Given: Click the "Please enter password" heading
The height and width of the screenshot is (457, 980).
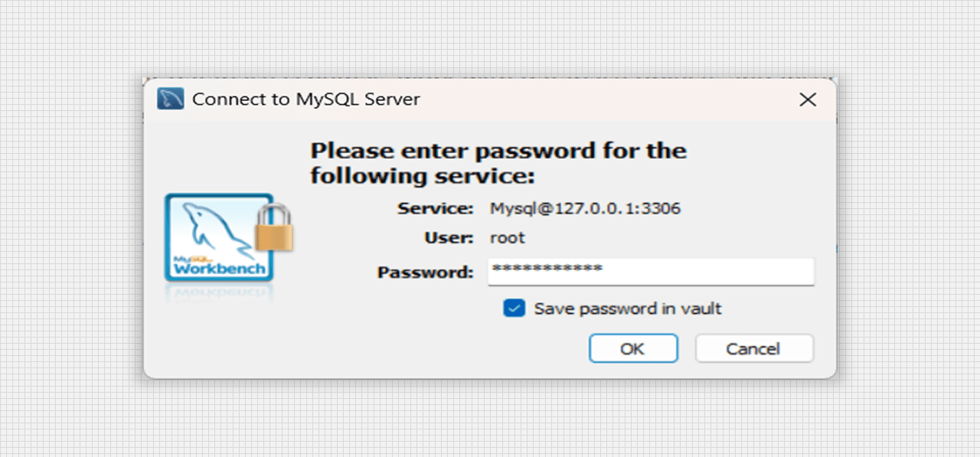Looking at the screenshot, I should [498, 162].
